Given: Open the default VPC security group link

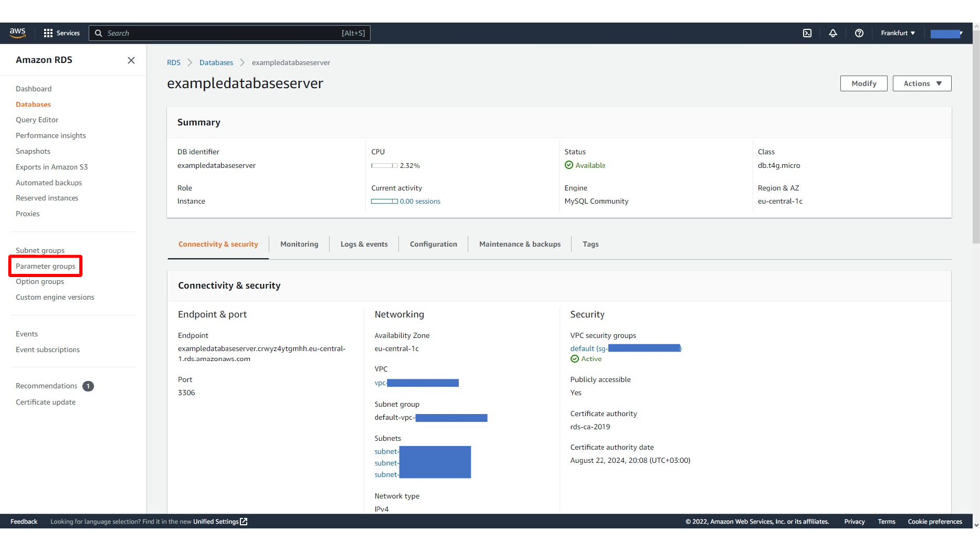Looking at the screenshot, I should pyautogui.click(x=626, y=348).
